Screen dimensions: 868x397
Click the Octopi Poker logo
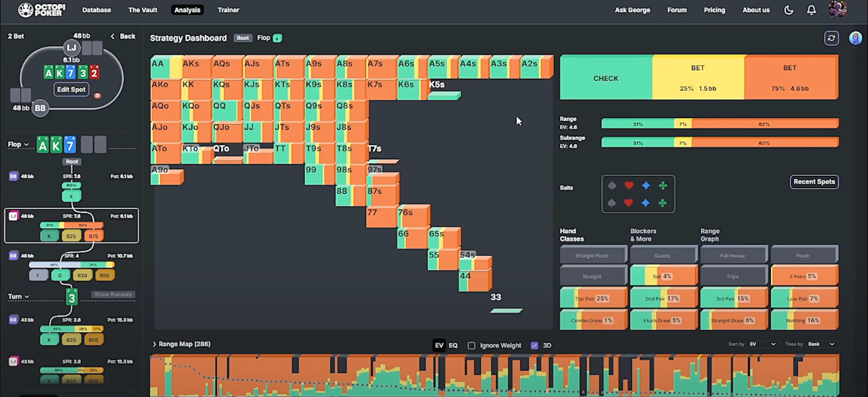click(x=42, y=10)
